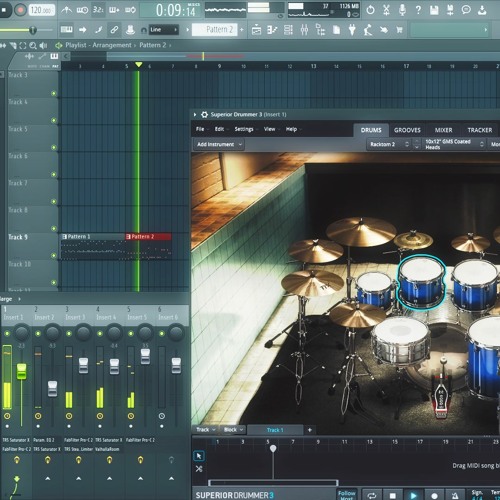Open the shopping cart content library icon

[x=399, y=30]
